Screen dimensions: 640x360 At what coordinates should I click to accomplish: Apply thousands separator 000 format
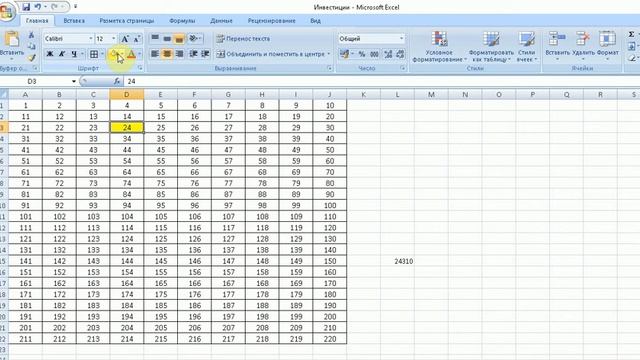point(374,54)
